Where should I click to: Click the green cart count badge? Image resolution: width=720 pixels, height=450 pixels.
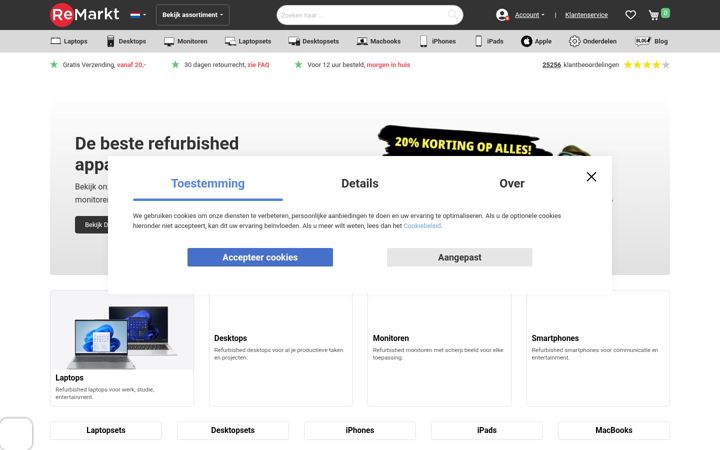point(665,13)
